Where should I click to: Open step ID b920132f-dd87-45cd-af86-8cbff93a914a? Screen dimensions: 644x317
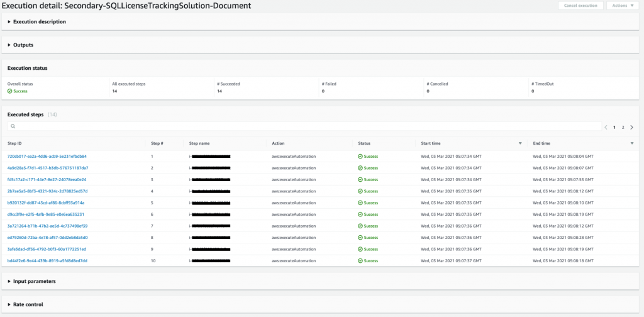tap(46, 203)
